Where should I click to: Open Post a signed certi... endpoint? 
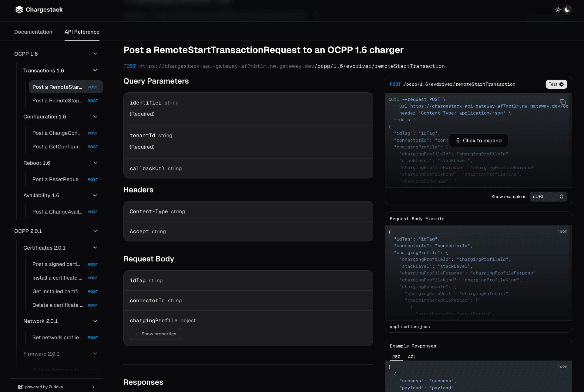click(66, 264)
